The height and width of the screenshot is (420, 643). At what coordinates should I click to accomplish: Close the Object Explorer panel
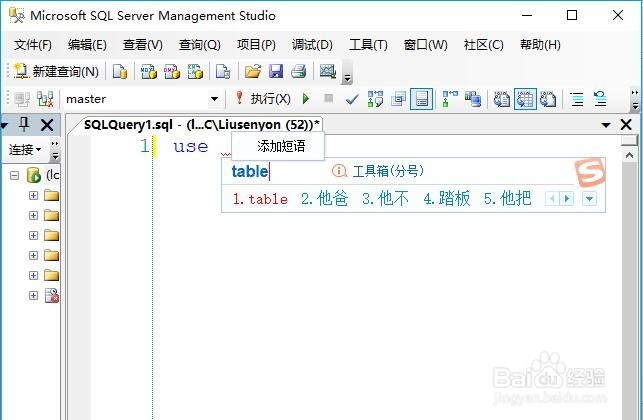(x=47, y=124)
